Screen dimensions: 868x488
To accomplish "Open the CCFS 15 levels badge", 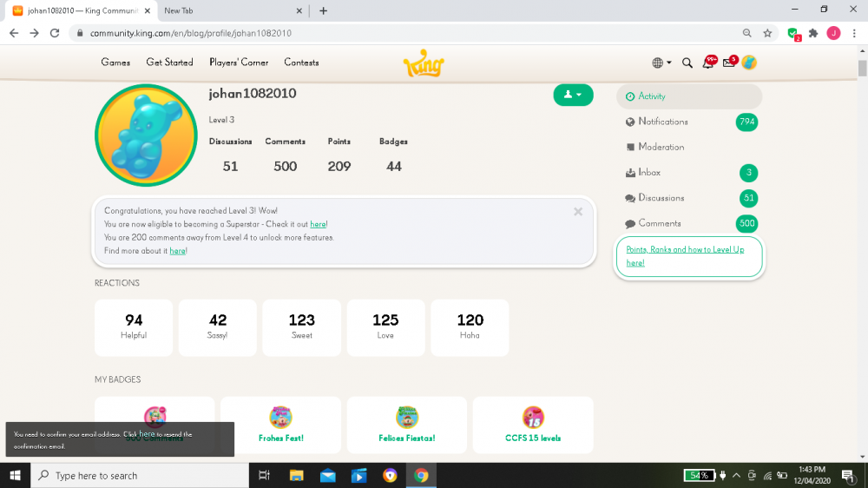I will click(x=533, y=439).
